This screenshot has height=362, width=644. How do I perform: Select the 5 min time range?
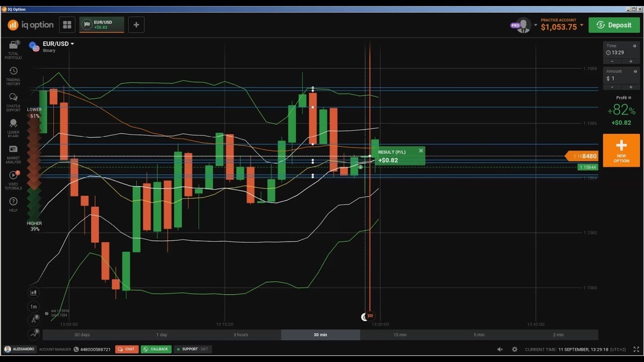(479, 335)
